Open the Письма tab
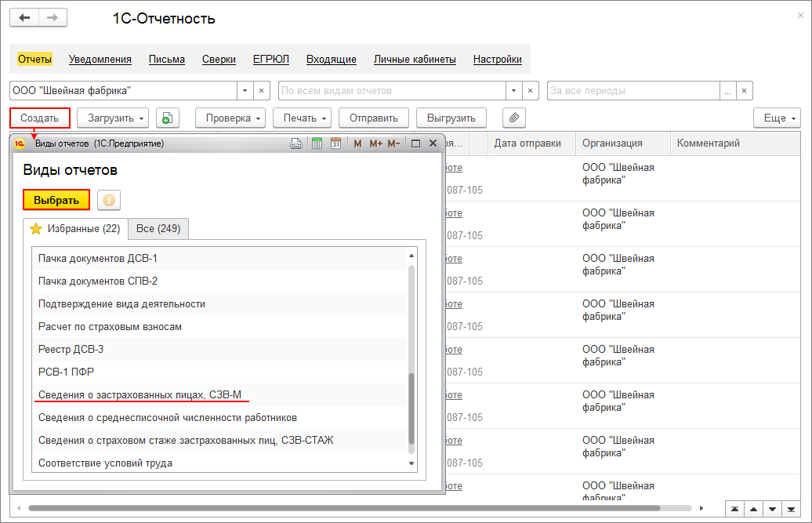The image size is (812, 523). (167, 60)
